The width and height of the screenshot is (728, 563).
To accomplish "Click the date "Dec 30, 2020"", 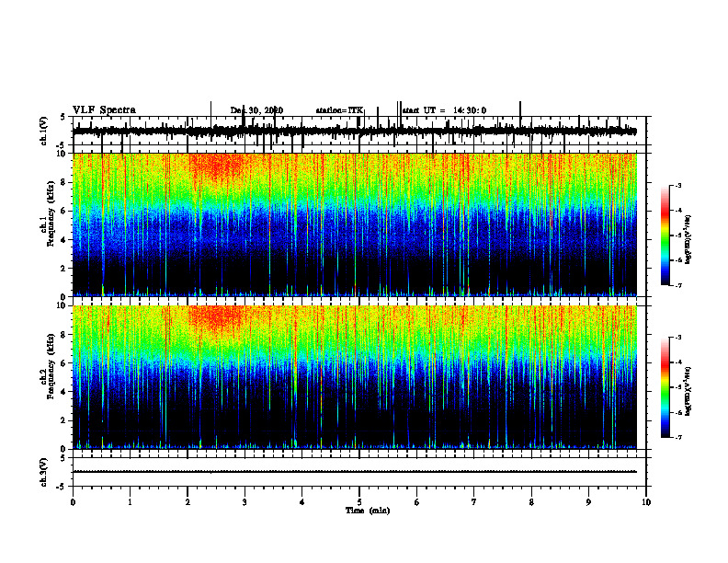I will coord(256,110).
